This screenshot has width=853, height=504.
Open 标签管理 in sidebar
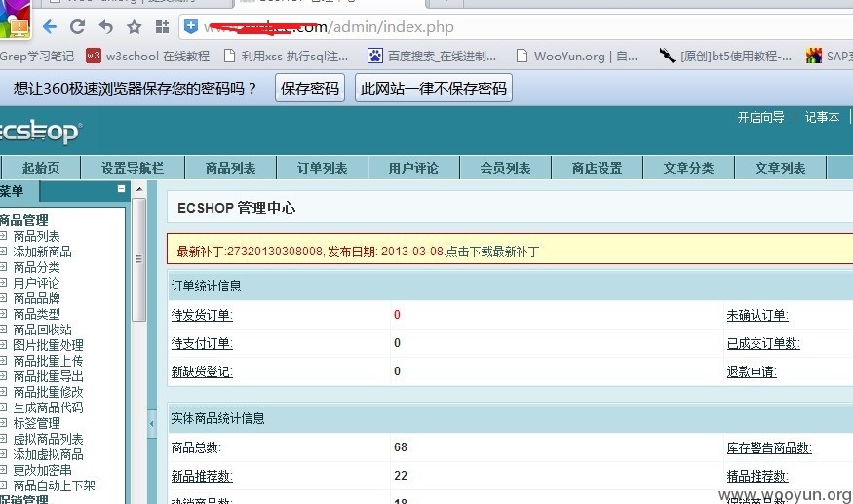tap(36, 423)
